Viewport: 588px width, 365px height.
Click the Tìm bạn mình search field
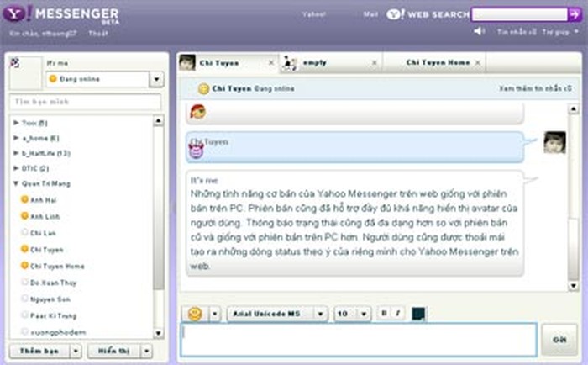coord(84,102)
